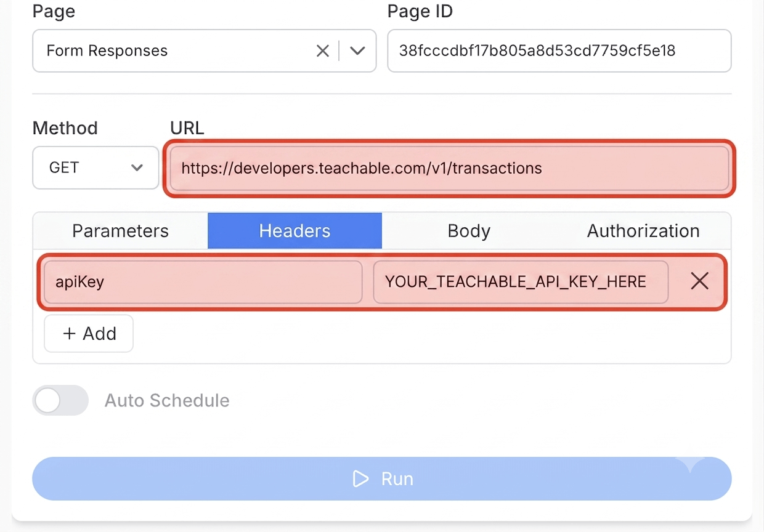This screenshot has height=532, width=764.
Task: Expand the Page dropdown chevron
Action: [358, 51]
